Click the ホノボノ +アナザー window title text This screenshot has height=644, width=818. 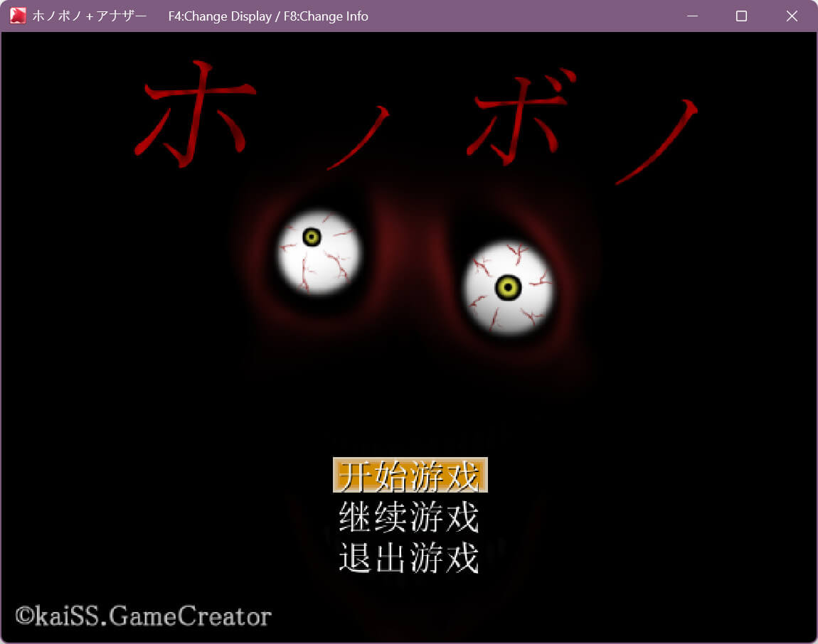(90, 16)
